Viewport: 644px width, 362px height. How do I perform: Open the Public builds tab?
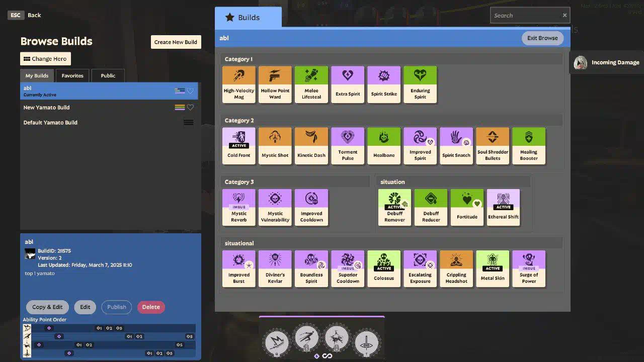click(x=108, y=76)
